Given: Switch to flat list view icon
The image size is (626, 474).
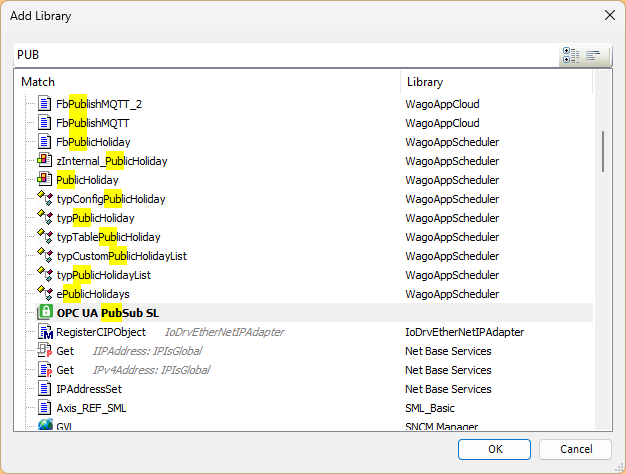Looking at the screenshot, I should pos(593,55).
